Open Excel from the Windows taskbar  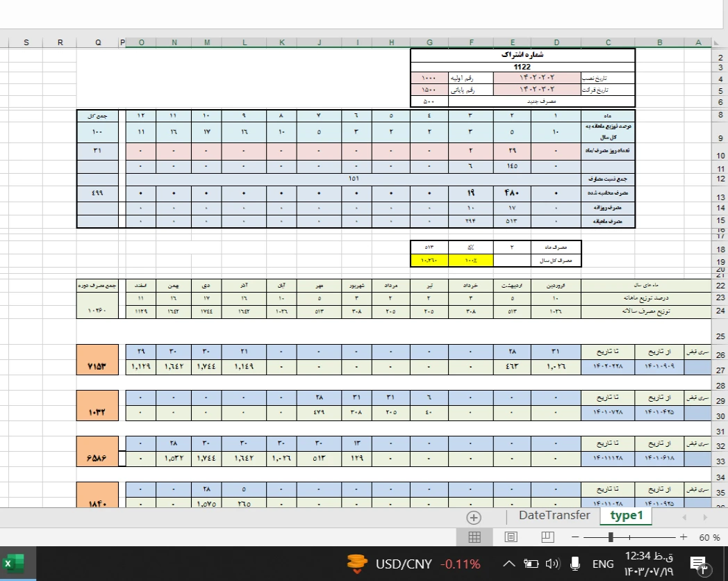point(13,564)
